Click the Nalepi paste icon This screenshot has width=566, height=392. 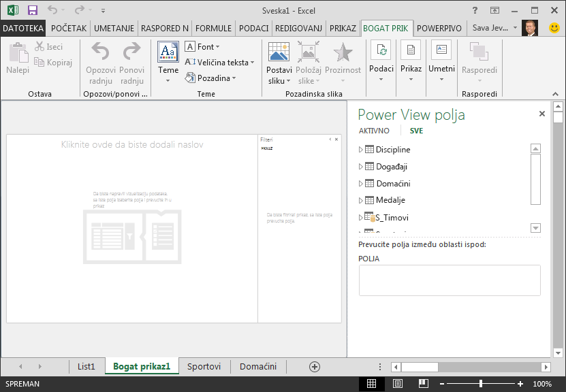[x=18, y=52]
